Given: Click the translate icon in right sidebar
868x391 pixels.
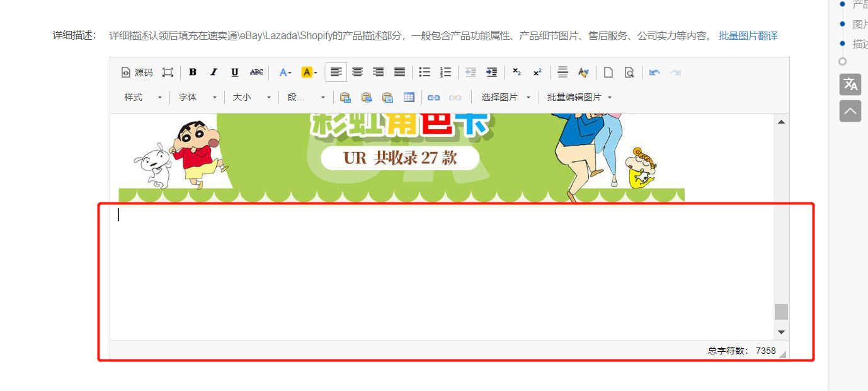Looking at the screenshot, I should 850,85.
